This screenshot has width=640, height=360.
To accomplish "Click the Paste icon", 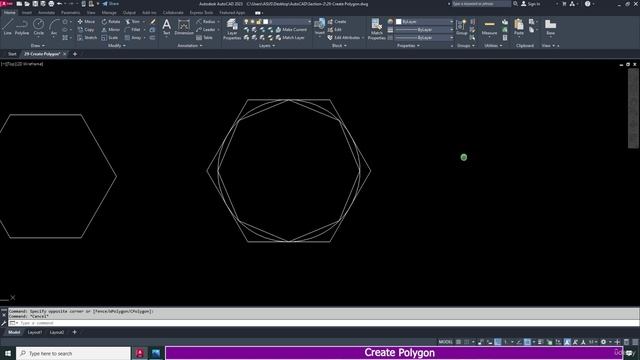I will coord(519,27).
